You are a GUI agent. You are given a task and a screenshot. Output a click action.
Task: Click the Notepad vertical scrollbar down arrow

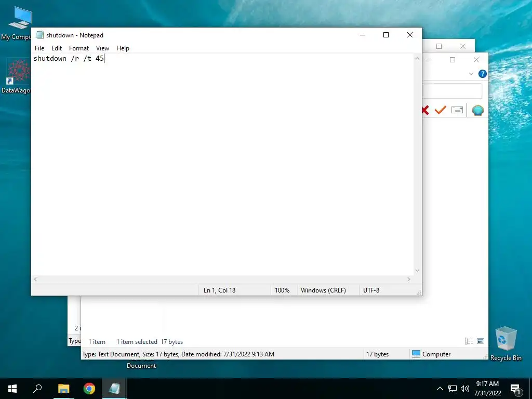(417, 270)
